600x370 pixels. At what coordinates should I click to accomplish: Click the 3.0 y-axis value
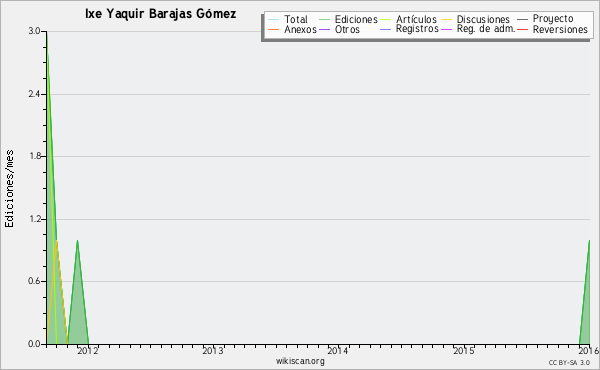(x=34, y=31)
